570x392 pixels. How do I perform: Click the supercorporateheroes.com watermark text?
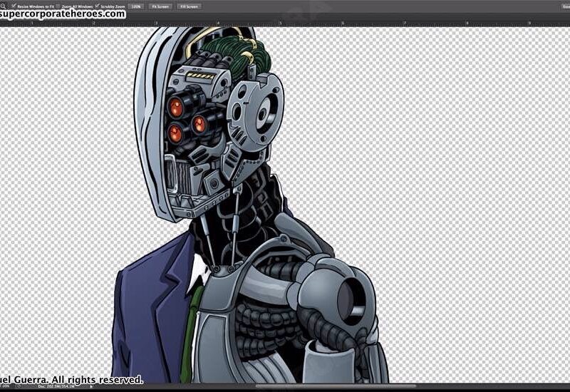[x=63, y=14]
